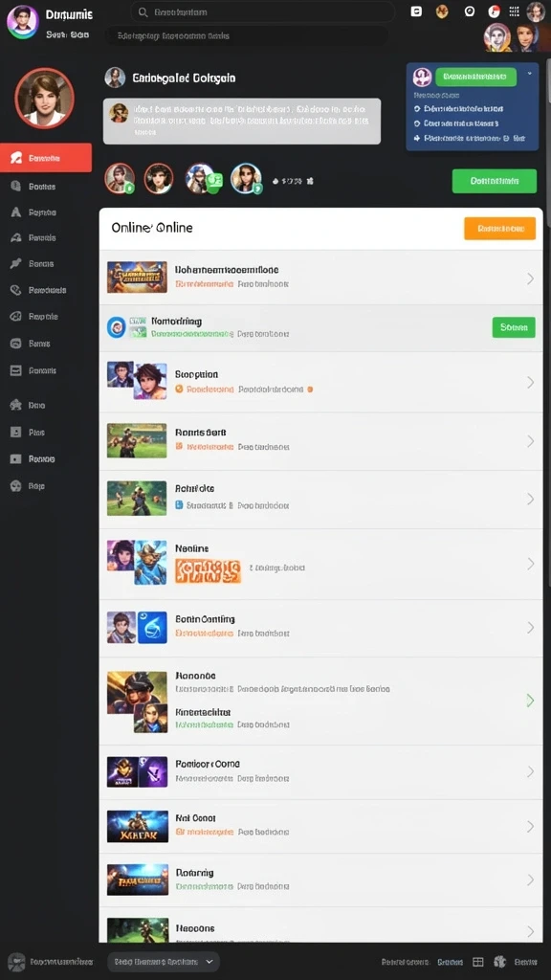This screenshot has height=980, width=551.
Task: Open the gold-logo game banner thumbnail in first row
Action: (x=137, y=277)
